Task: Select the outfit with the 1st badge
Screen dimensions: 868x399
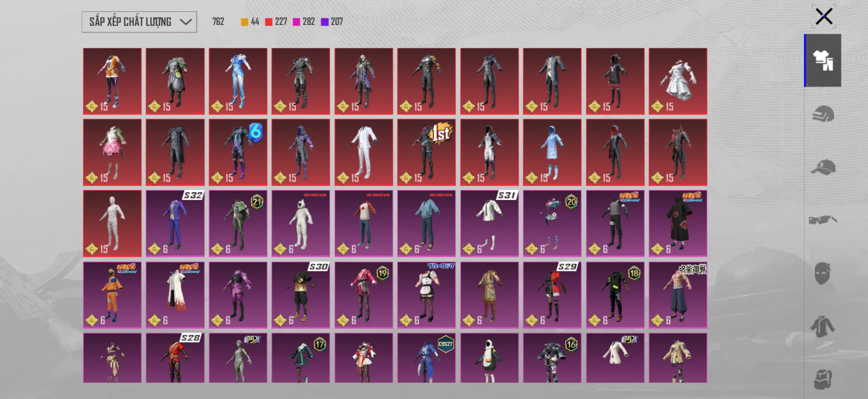Action: tap(427, 152)
